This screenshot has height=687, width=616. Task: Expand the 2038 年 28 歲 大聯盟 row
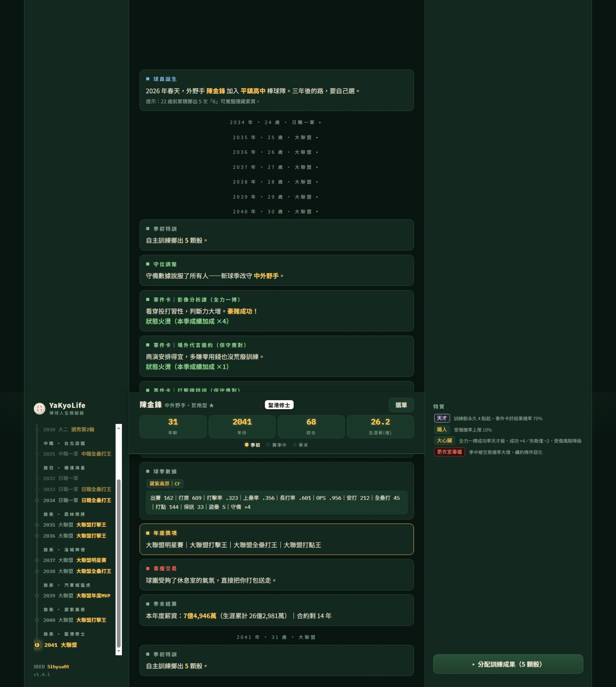tap(276, 182)
